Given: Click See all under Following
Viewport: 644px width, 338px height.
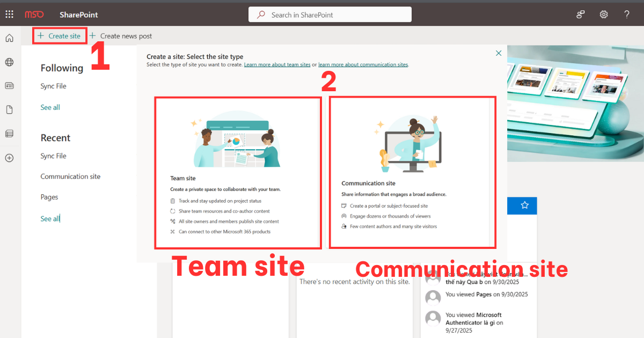Looking at the screenshot, I should [x=50, y=107].
